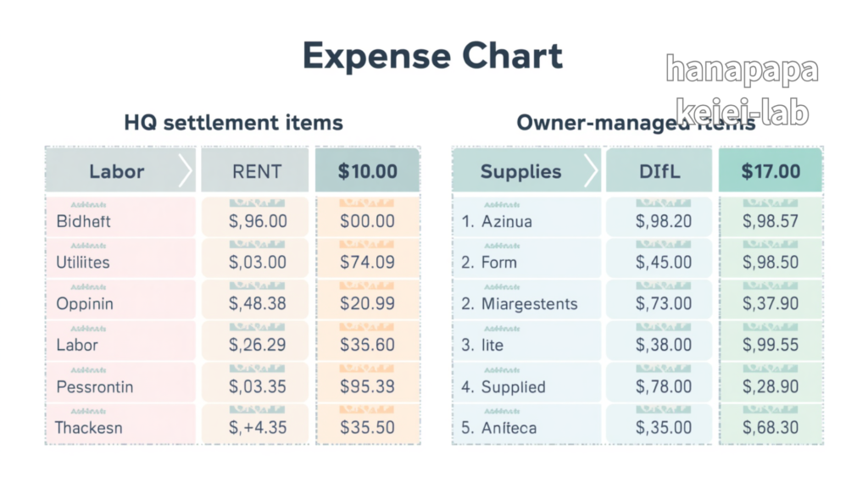Viewport: 868px width, 488px height.
Task: Click the $74.09 orange cell
Action: [367, 263]
